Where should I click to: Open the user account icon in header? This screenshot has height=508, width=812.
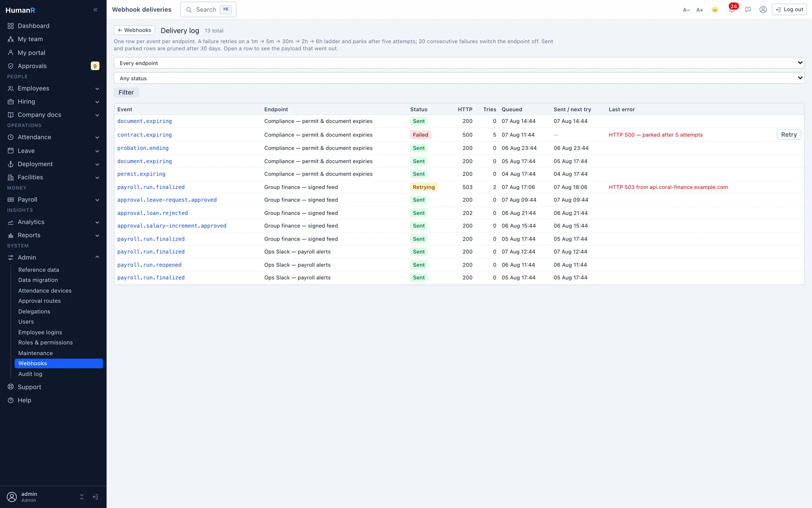763,10
